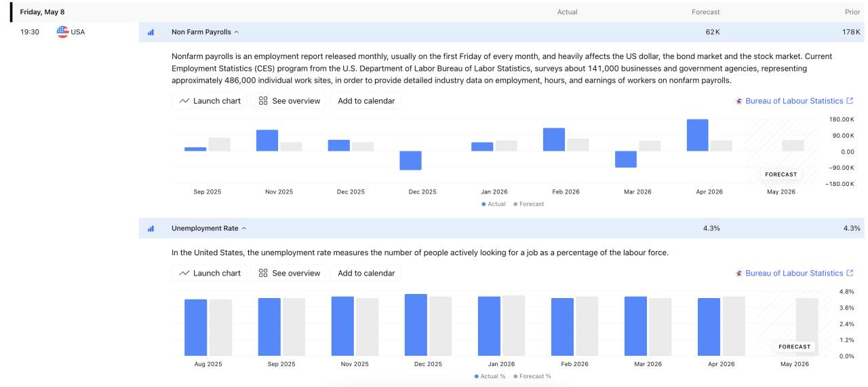Click the Apr 2026 label in payrolls chart

click(709, 191)
